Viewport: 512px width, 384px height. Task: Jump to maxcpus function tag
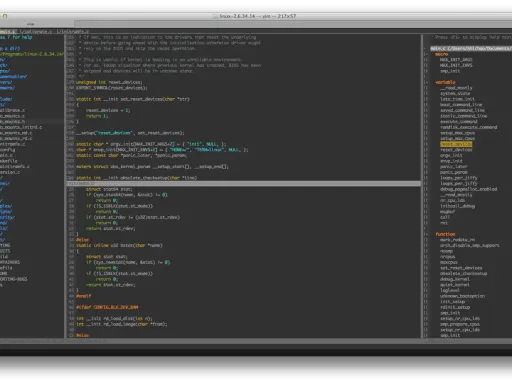pos(449,262)
